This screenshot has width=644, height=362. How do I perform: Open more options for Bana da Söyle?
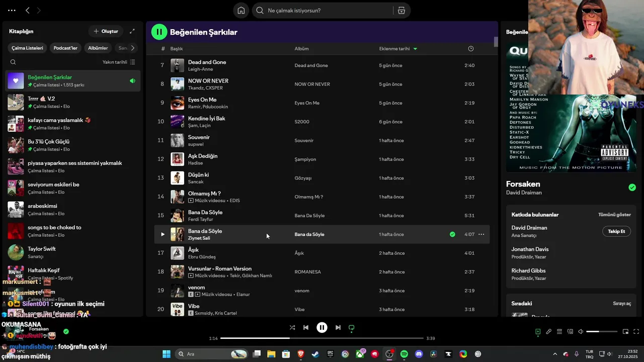481,234
